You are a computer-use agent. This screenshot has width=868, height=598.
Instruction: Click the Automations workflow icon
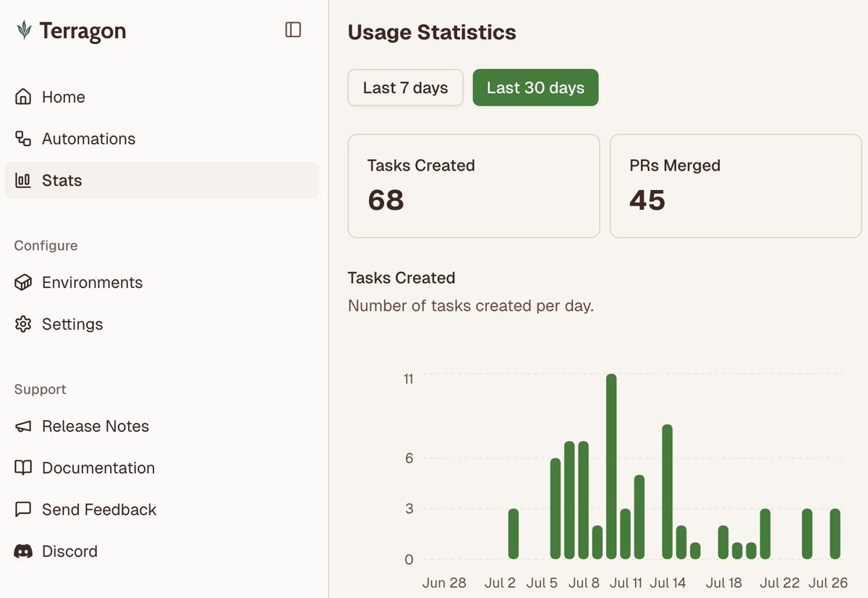click(x=23, y=139)
